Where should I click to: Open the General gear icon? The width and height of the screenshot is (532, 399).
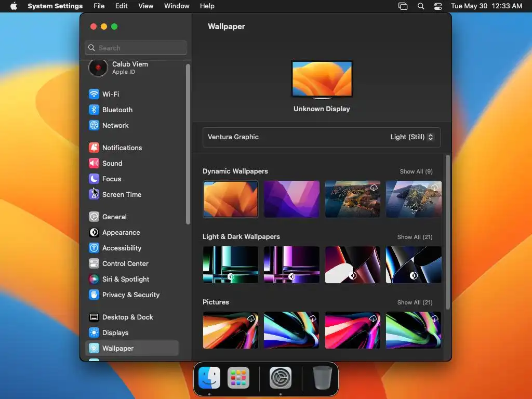(x=94, y=217)
